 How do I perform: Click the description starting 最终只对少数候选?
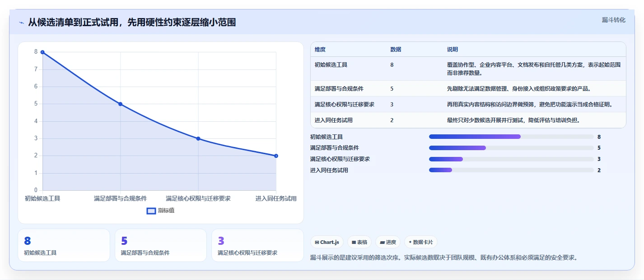[x=513, y=120]
